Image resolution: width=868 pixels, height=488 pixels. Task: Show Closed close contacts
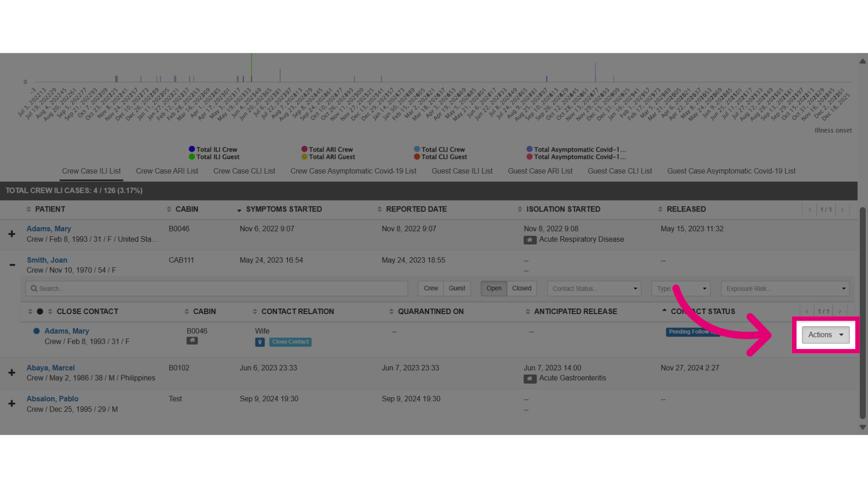click(x=522, y=288)
